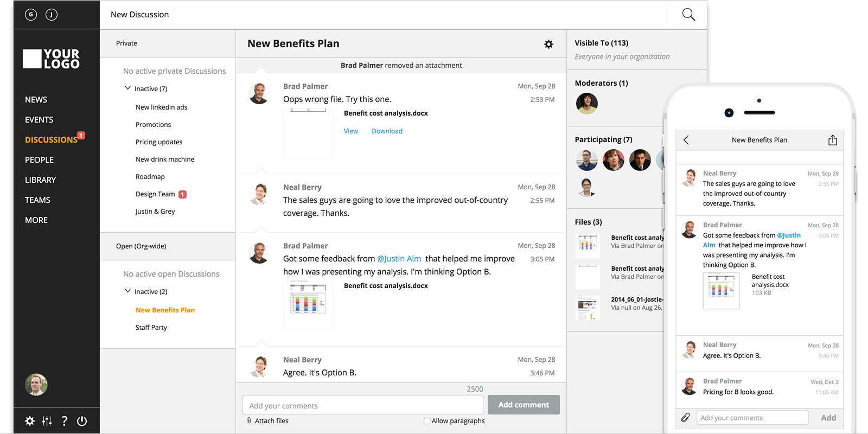
Task: Click the Add your comments text field
Action: [362, 406]
